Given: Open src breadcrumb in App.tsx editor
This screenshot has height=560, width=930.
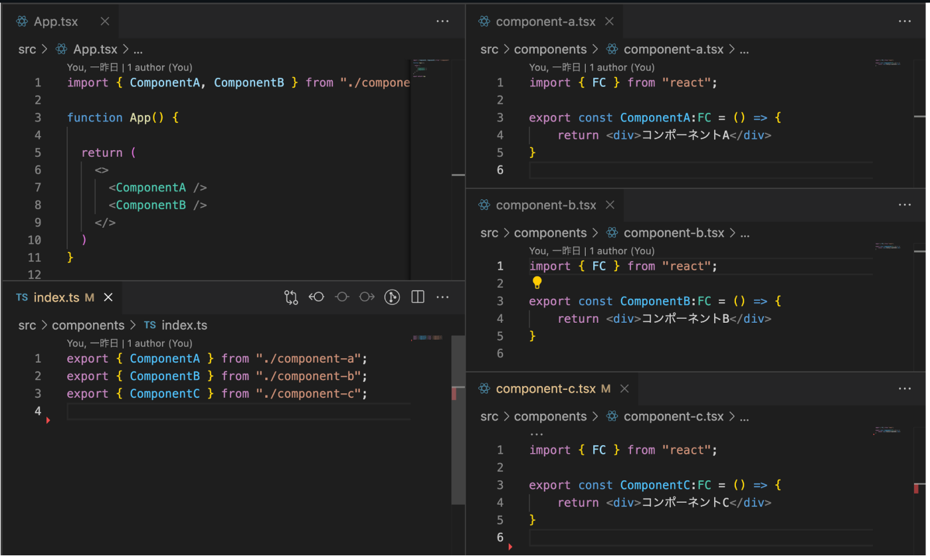Looking at the screenshot, I should [27, 49].
